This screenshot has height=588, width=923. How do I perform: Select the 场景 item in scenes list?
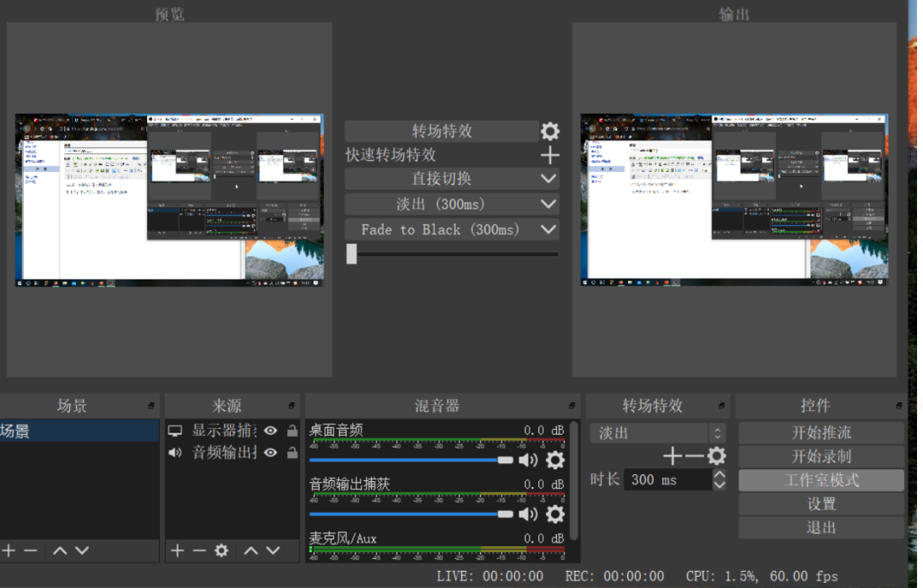click(x=79, y=431)
